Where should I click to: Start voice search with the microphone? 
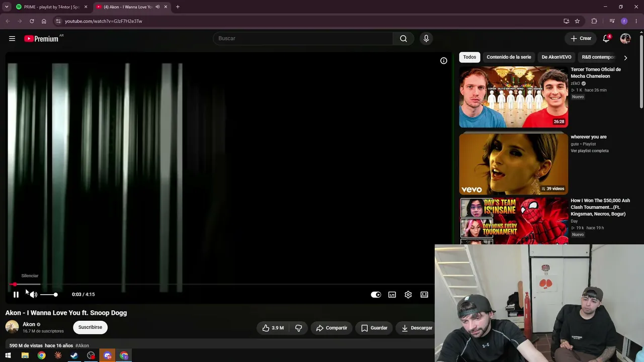(426, 39)
